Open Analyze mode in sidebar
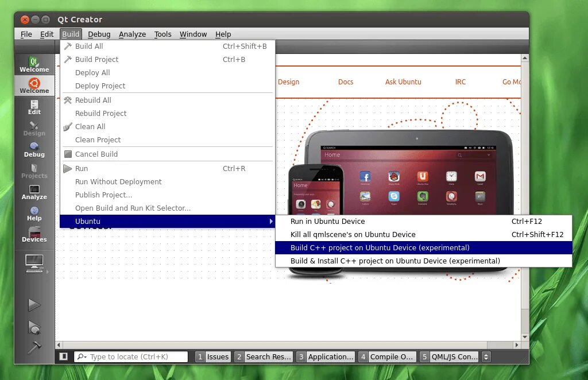The image size is (588, 380). click(34, 192)
